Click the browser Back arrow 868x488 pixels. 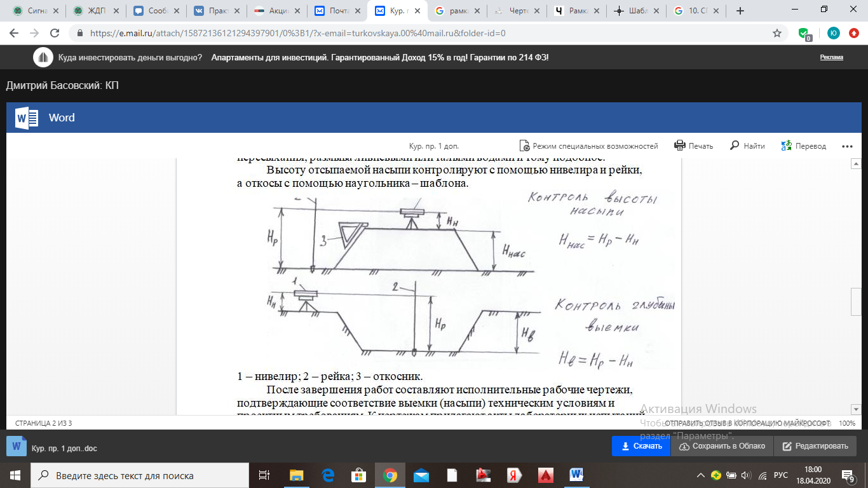tap(14, 33)
